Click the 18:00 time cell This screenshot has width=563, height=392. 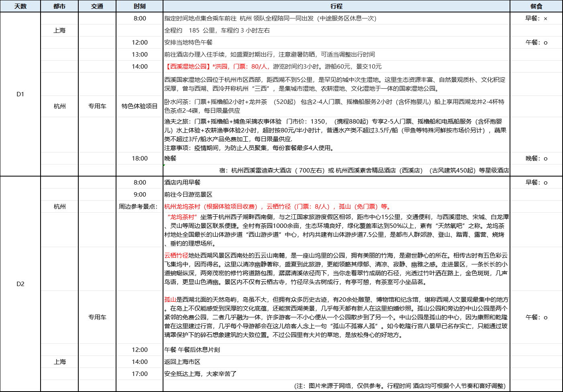(x=139, y=158)
